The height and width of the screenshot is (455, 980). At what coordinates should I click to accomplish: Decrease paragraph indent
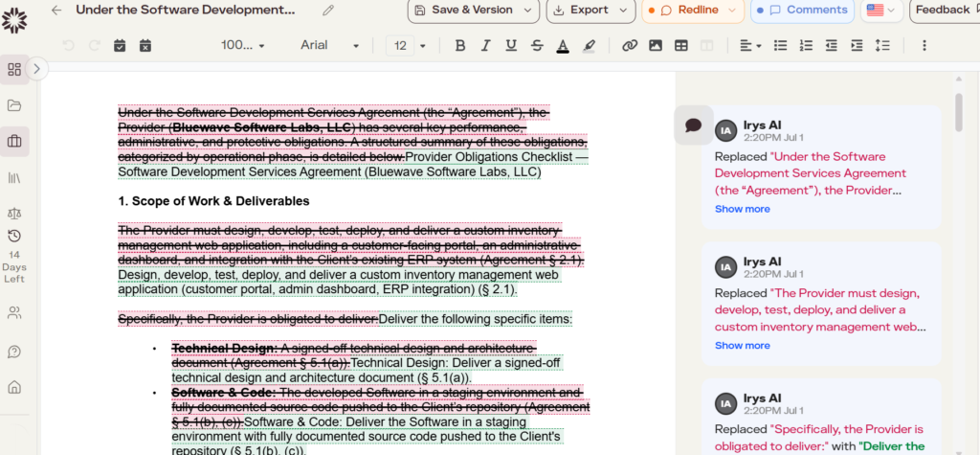click(832, 46)
